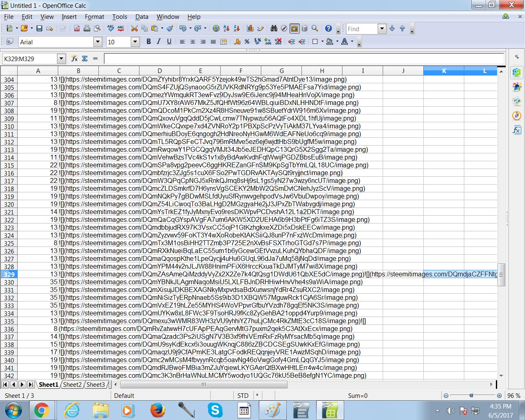Expand the Borders dropdown arrow

[322, 41]
